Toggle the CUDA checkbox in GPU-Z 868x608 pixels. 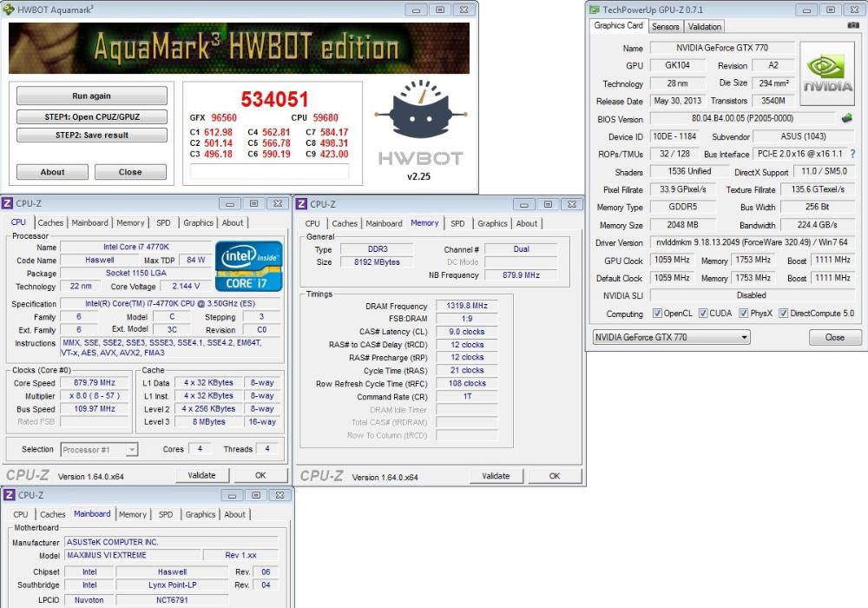pos(703,314)
